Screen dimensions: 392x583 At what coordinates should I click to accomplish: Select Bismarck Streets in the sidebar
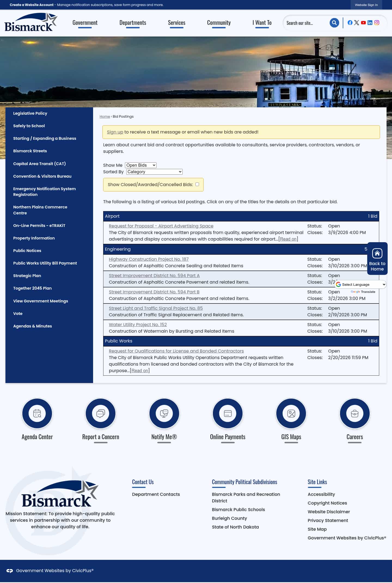point(30,151)
